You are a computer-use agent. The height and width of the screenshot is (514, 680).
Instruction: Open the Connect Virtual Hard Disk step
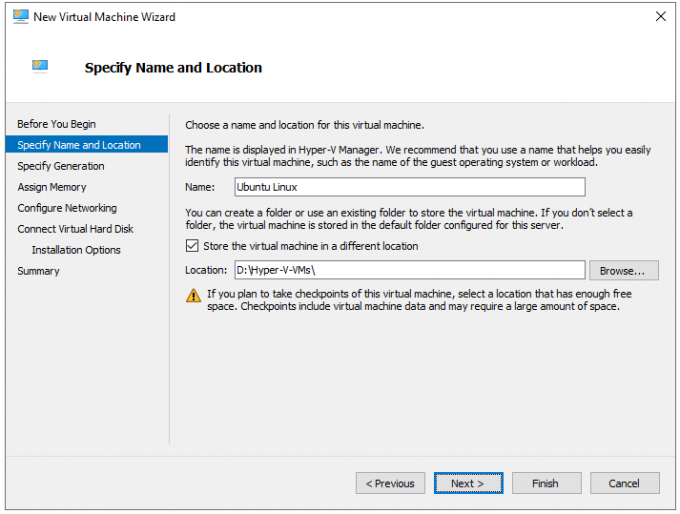[75, 229]
